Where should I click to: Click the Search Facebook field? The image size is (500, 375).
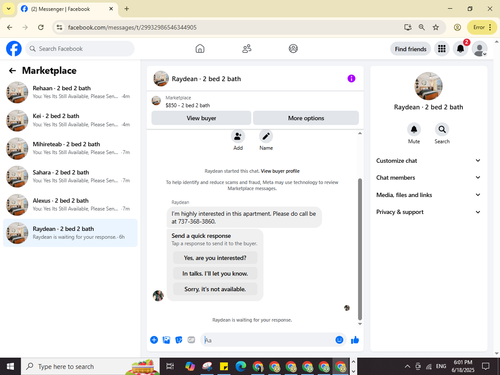click(80, 49)
